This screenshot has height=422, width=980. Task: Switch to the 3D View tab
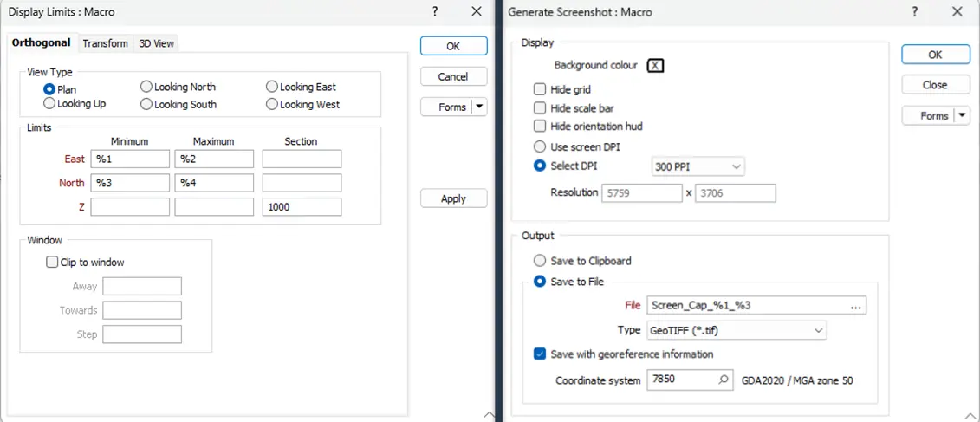(156, 43)
